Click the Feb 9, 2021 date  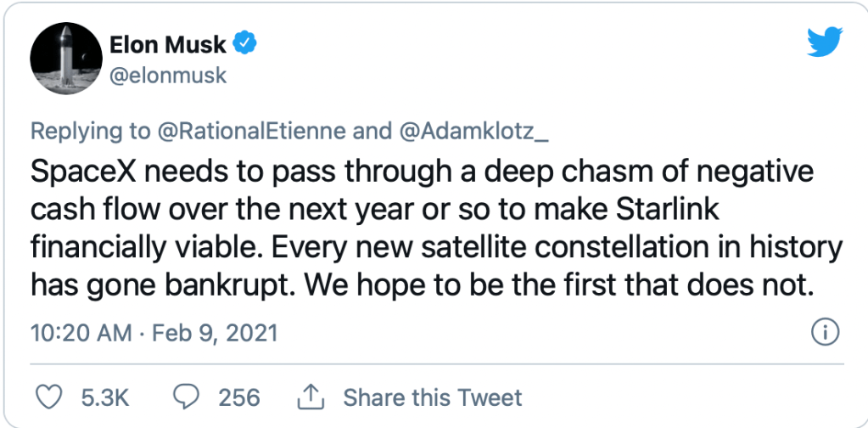(214, 332)
